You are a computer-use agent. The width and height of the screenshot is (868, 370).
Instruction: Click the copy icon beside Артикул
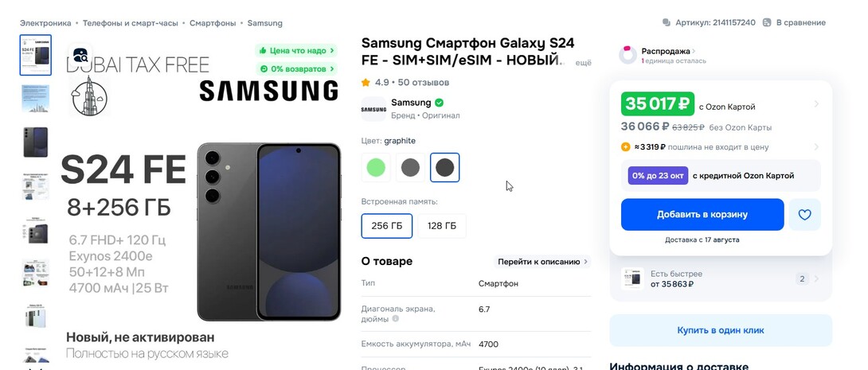tap(667, 22)
